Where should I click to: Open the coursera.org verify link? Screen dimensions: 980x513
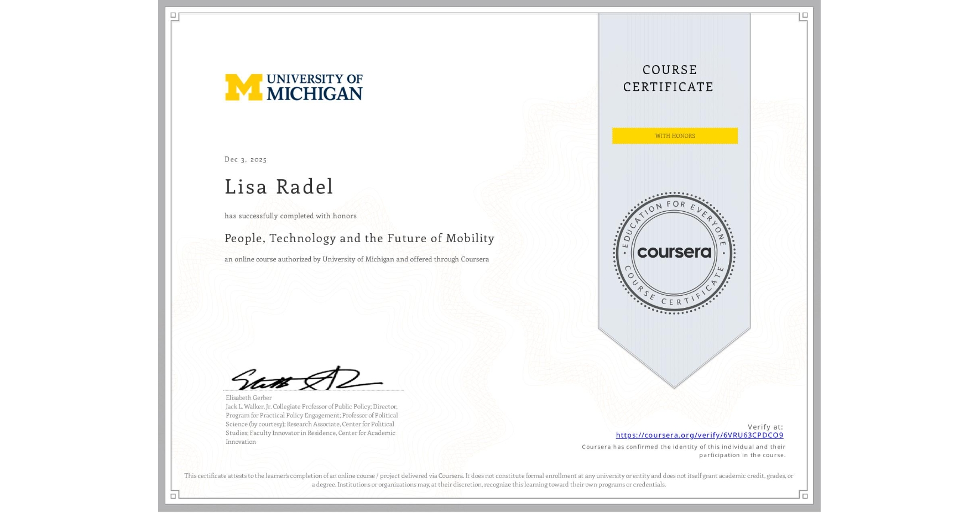tap(700, 435)
